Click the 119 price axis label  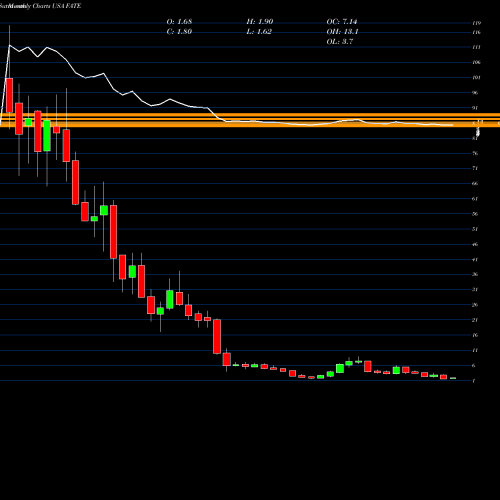[477, 23]
